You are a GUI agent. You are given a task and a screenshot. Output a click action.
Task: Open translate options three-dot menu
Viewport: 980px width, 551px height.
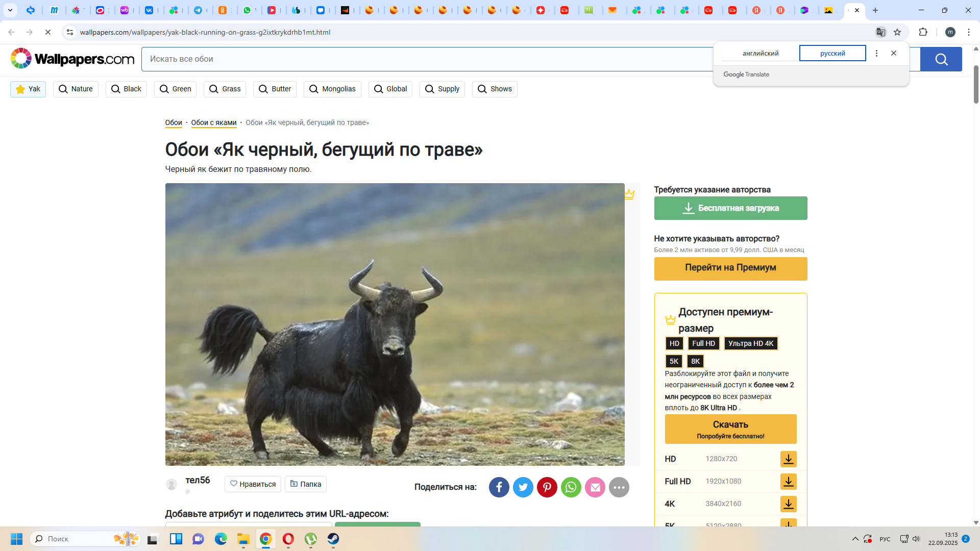[x=876, y=53]
